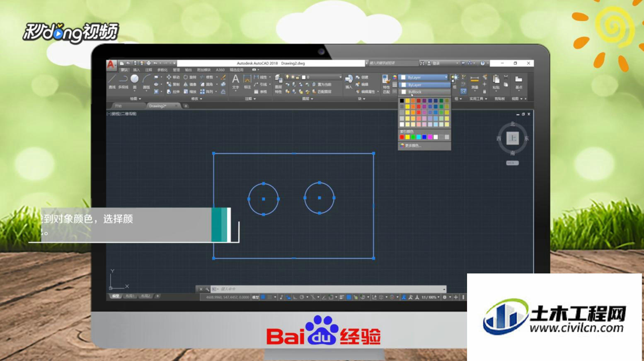Screen dimensions: 644x361
Task: Click the Plot/print icon in quick access toolbar
Action: 148,63
